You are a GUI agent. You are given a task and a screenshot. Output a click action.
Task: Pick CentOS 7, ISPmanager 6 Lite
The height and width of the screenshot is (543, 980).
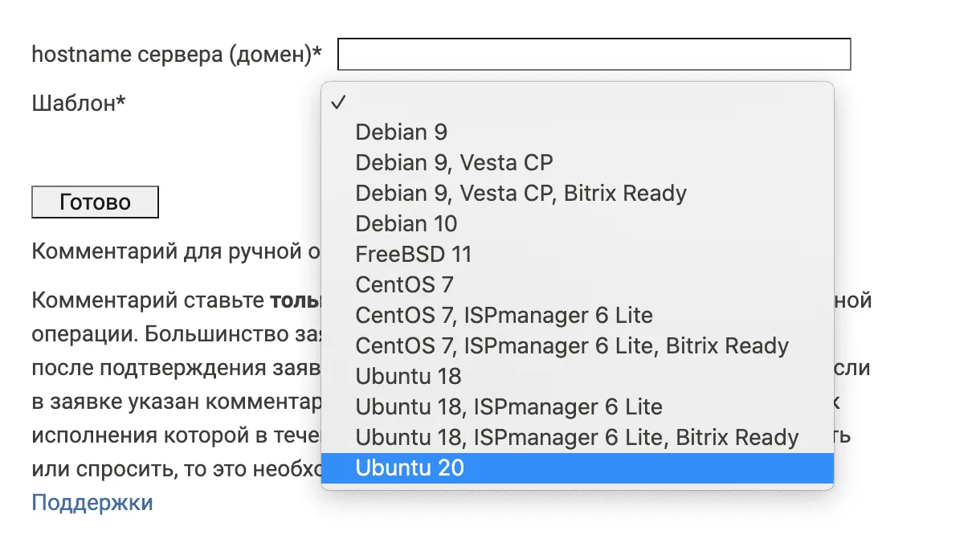504,315
